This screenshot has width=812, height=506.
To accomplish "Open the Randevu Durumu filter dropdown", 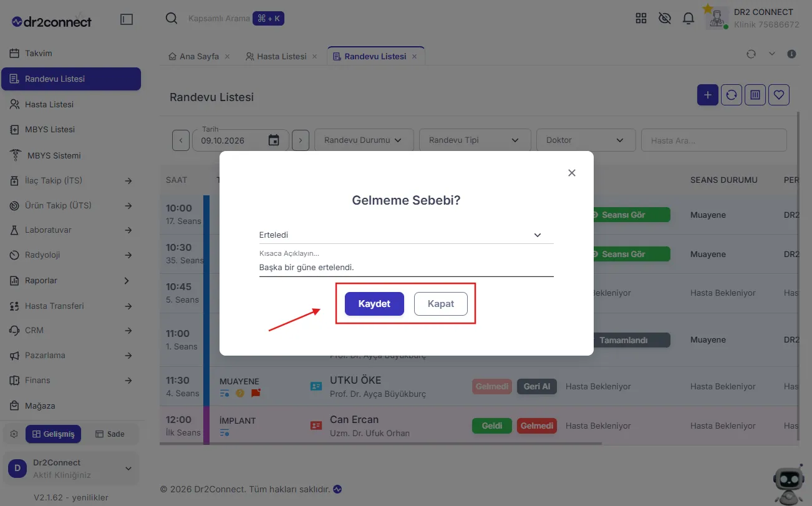I will pyautogui.click(x=364, y=140).
